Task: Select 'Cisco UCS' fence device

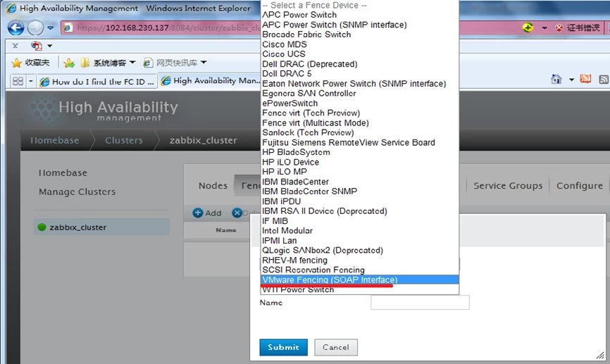Action: (x=359, y=54)
